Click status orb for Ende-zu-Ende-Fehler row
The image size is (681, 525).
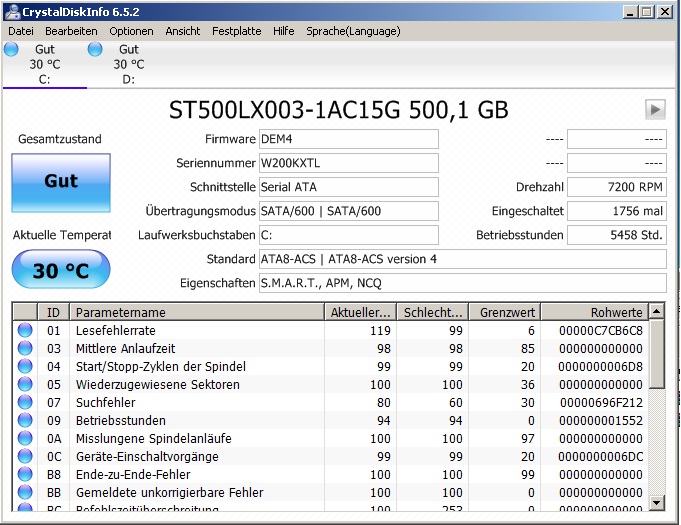point(25,475)
